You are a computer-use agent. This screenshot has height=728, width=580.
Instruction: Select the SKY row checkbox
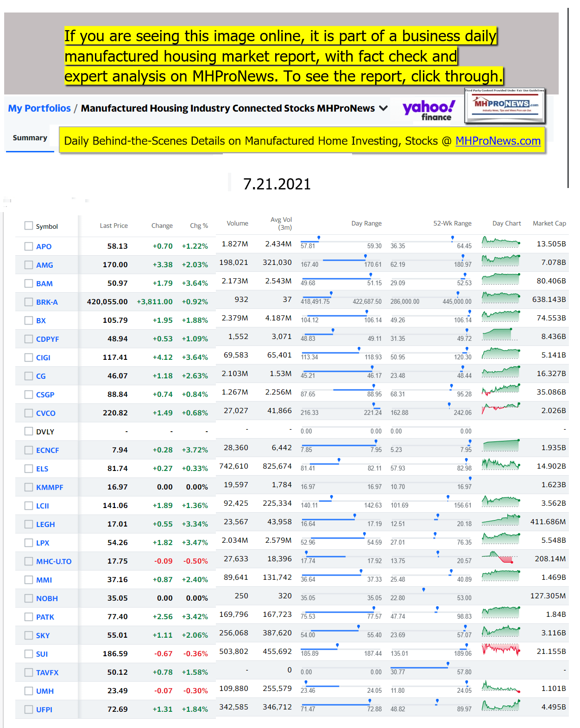coord(29,635)
